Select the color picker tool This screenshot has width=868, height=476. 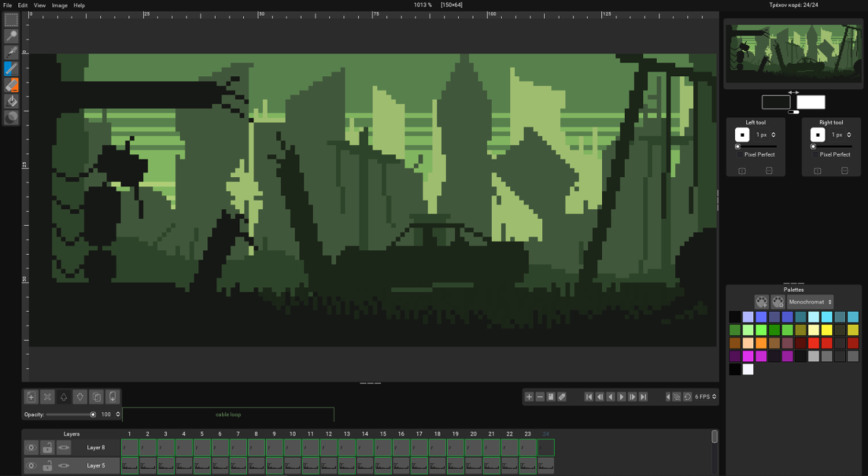10,52
